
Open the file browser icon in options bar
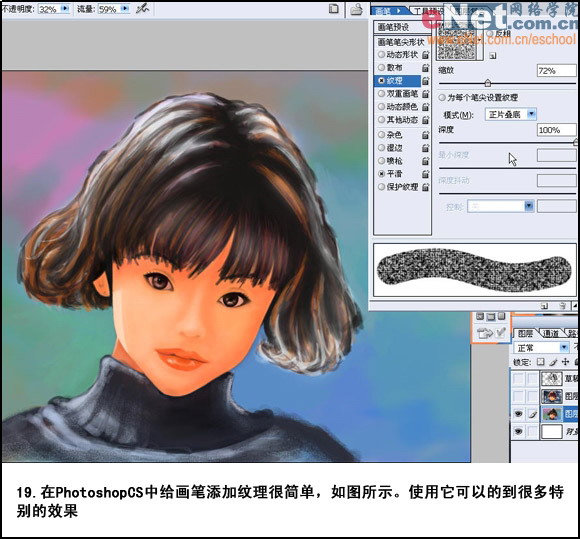coord(356,9)
